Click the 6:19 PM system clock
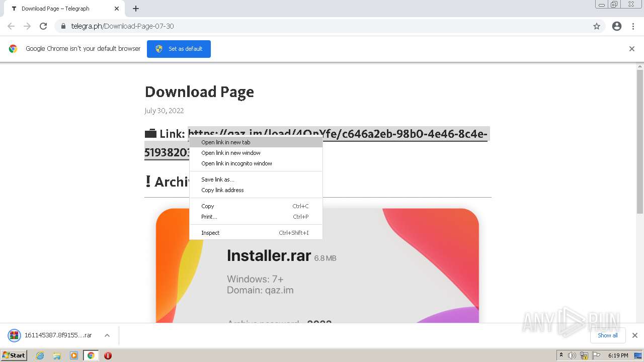The height and width of the screenshot is (362, 644). (x=618, y=355)
